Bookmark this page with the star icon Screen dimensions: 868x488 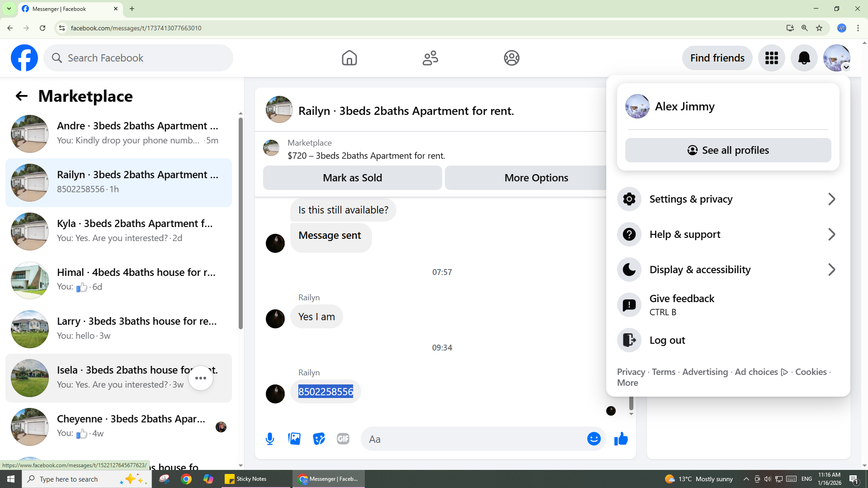tap(819, 28)
